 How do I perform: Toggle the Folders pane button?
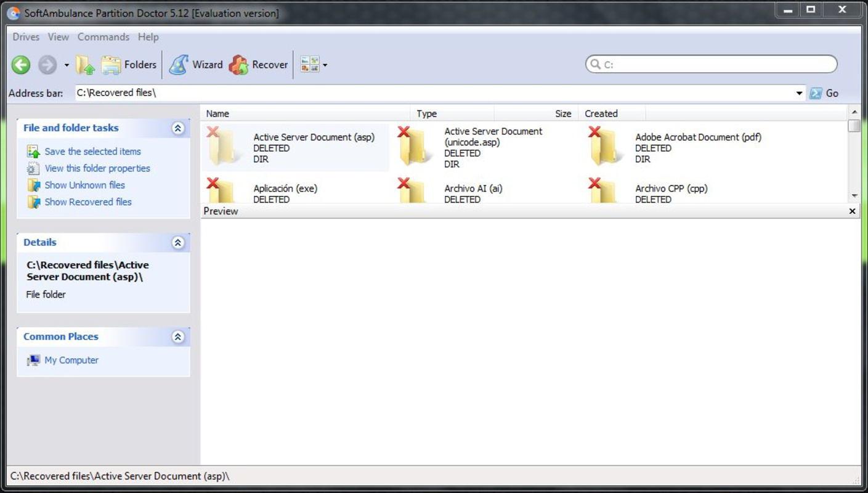[129, 65]
